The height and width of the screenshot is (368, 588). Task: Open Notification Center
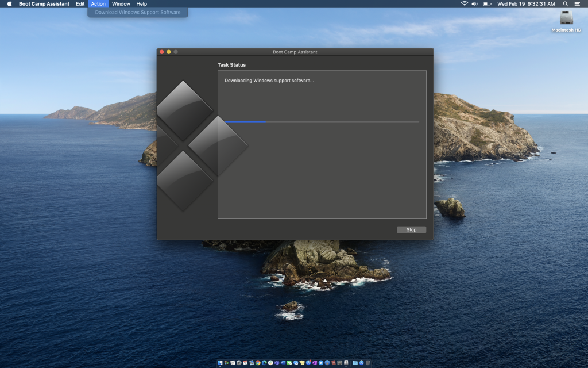pos(577,4)
